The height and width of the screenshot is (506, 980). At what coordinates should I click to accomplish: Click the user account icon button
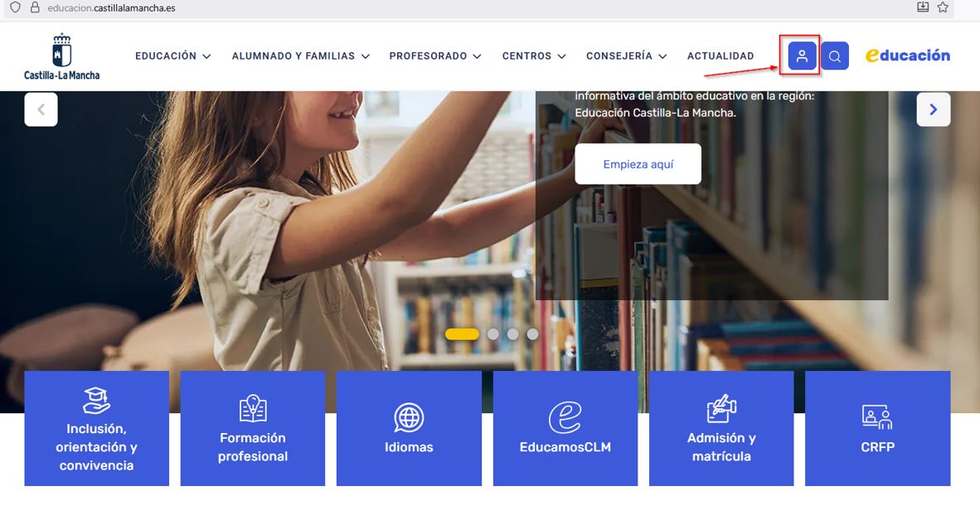[802, 56]
